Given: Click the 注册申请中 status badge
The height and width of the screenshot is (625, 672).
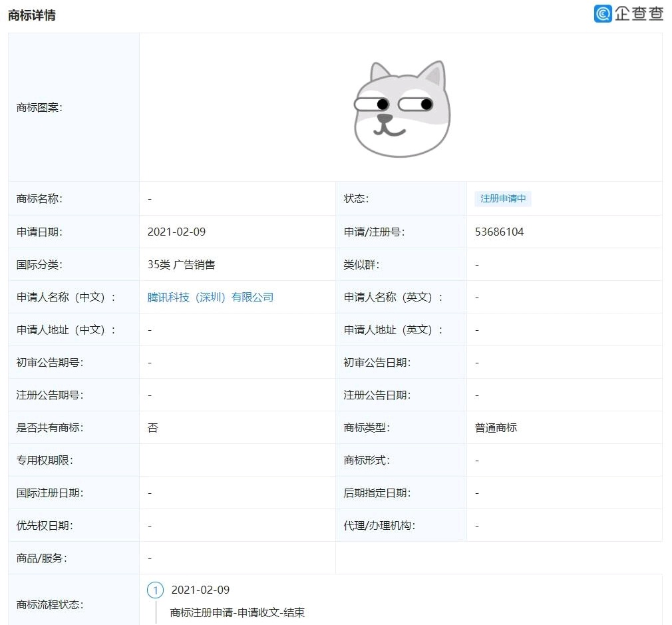Looking at the screenshot, I should (x=503, y=198).
